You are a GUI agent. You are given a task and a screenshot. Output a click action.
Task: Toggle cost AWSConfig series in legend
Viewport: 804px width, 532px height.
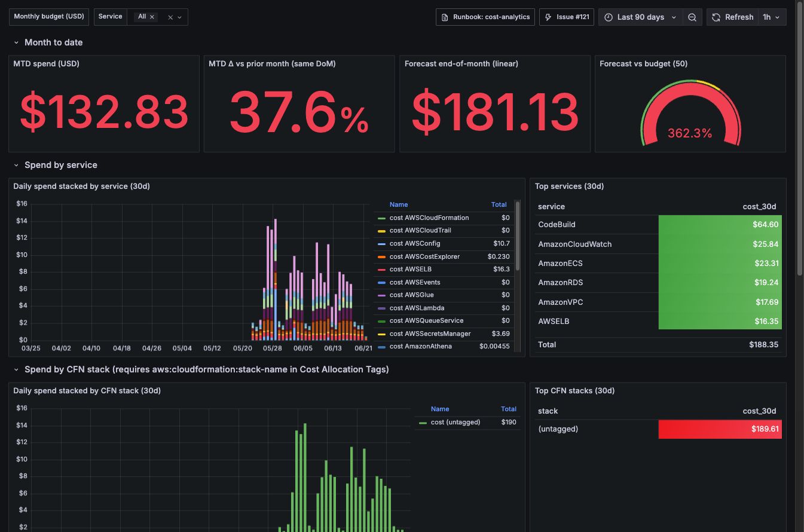point(415,243)
